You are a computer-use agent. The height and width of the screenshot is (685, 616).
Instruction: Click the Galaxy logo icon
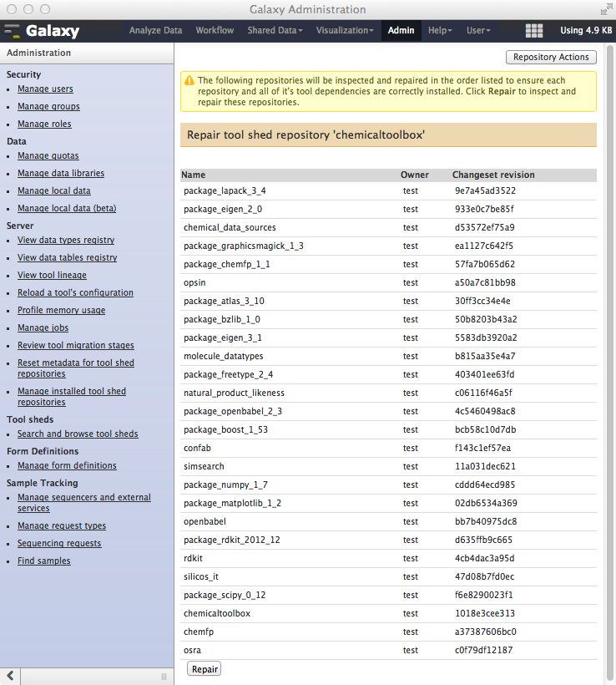[13, 31]
